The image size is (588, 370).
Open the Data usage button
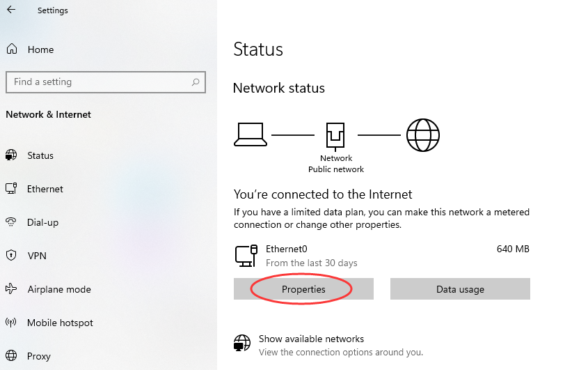pyautogui.click(x=460, y=289)
